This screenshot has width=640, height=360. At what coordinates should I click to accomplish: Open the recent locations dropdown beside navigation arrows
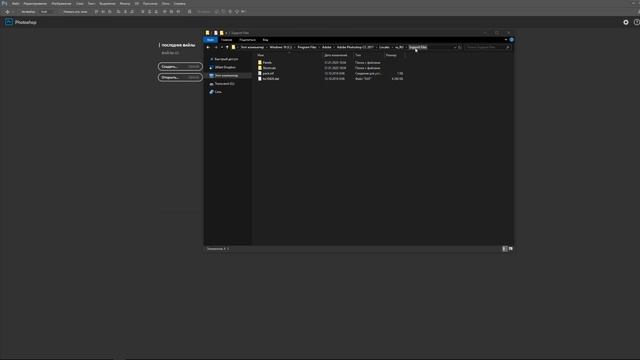point(222,47)
